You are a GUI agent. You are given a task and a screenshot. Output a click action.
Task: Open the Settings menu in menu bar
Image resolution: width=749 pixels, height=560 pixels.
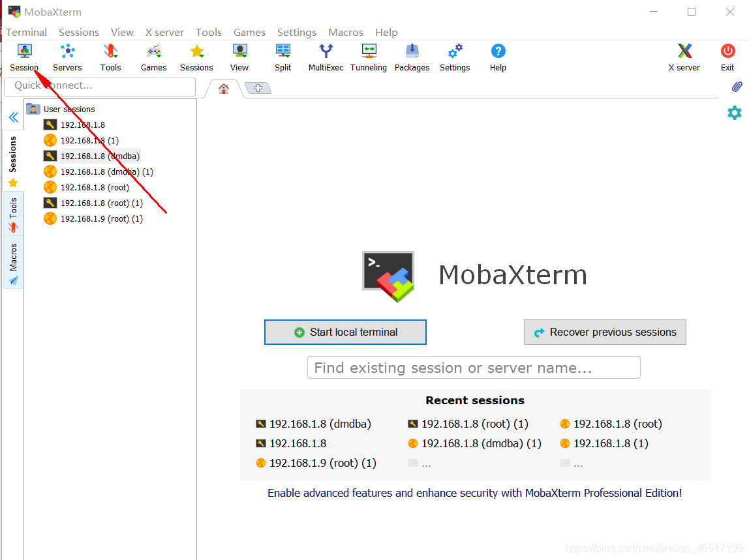pos(297,32)
